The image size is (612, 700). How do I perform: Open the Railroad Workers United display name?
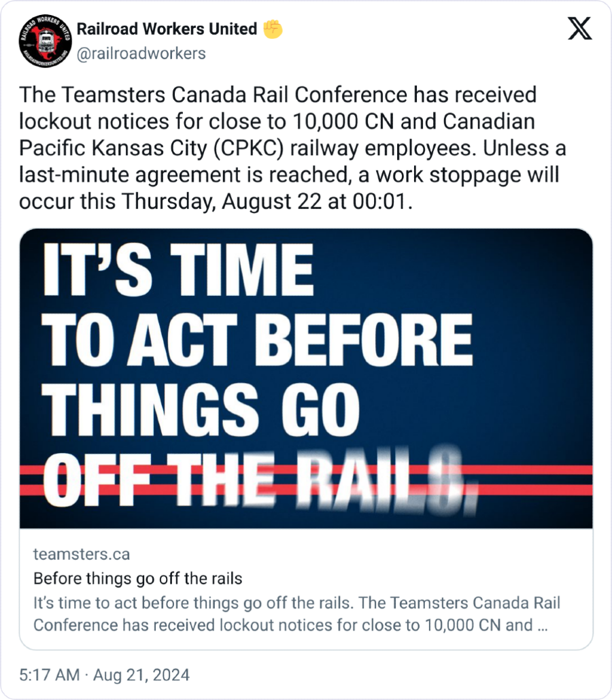[167, 30]
